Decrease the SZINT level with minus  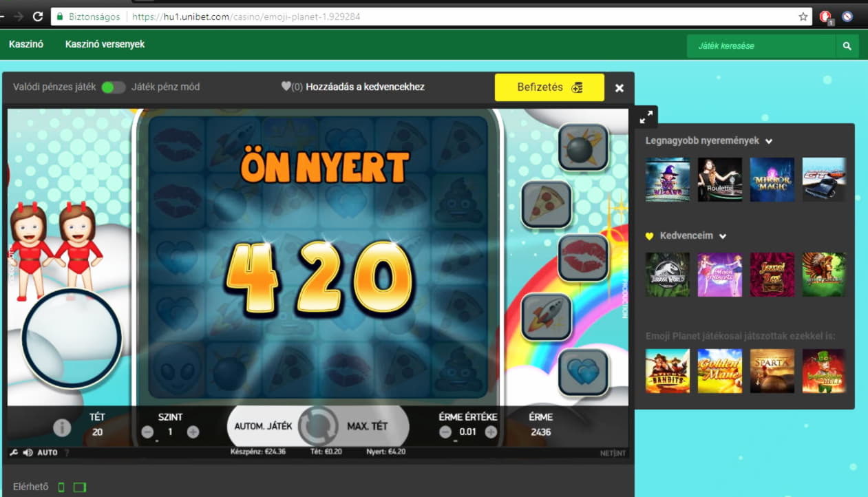(147, 432)
